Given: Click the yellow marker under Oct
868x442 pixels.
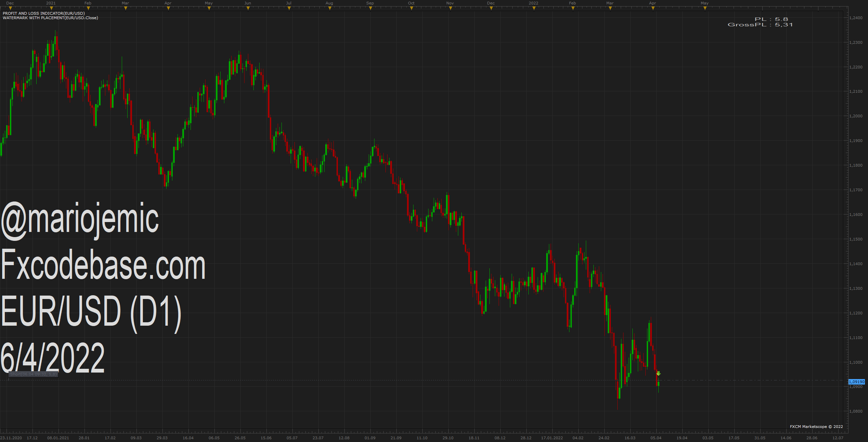Looking at the screenshot, I should click(411, 8).
